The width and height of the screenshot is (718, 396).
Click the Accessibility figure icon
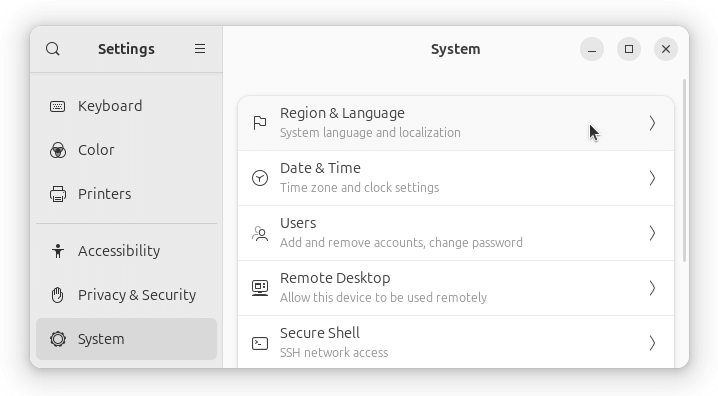point(58,251)
